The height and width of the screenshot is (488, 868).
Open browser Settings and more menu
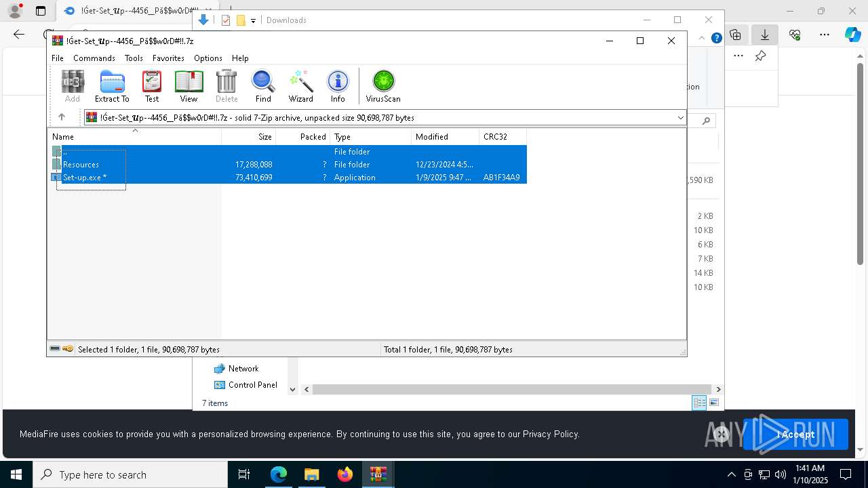[825, 35]
